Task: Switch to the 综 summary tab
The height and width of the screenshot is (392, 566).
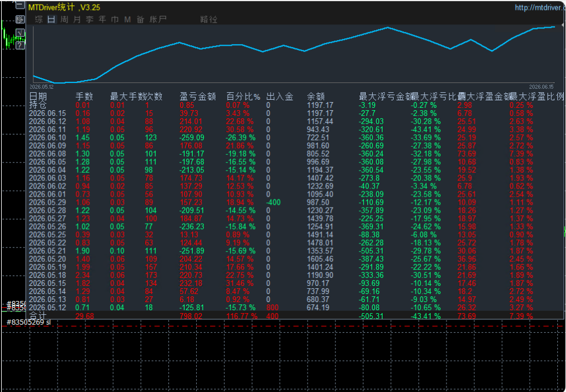Action: click(39, 20)
